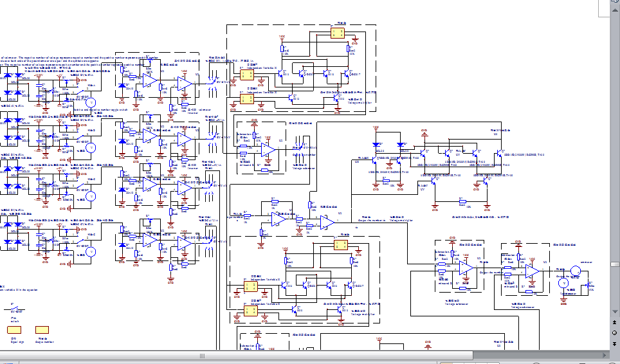Select the topmost voltmeter in the left column
620x364 pixels.
pyautogui.click(x=91, y=102)
